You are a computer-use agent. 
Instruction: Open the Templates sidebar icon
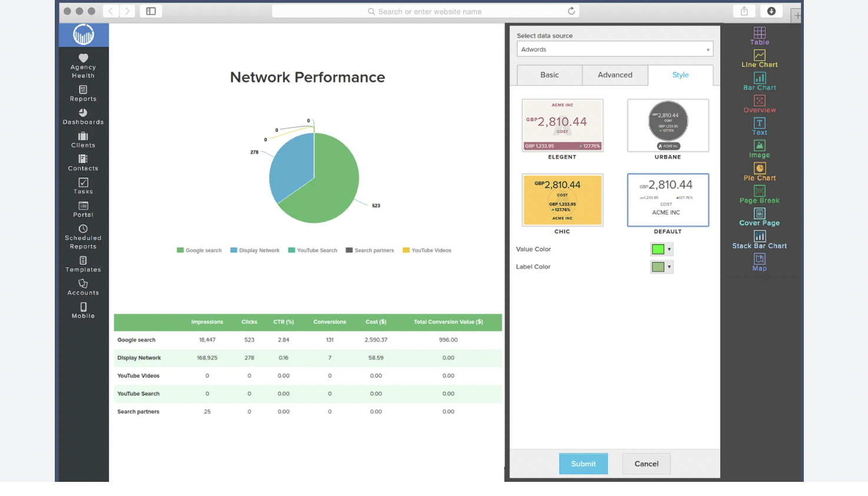coord(83,264)
